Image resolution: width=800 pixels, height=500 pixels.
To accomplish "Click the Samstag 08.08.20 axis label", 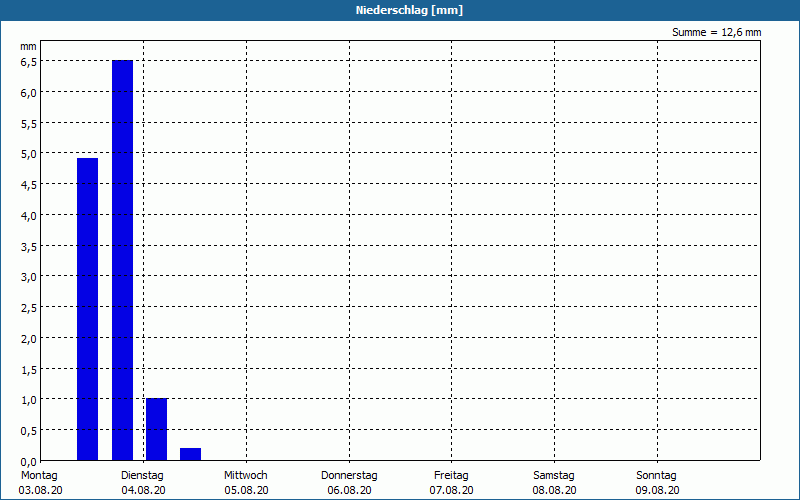I will pyautogui.click(x=554, y=483).
